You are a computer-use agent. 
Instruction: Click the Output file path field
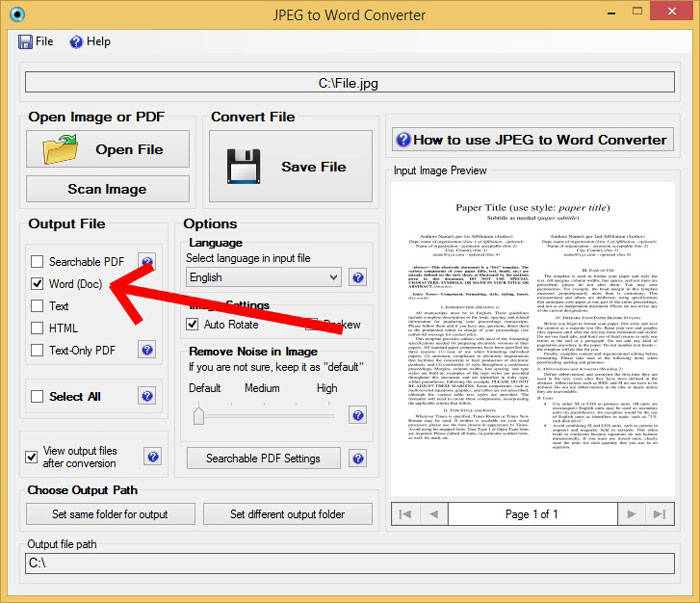(349, 564)
